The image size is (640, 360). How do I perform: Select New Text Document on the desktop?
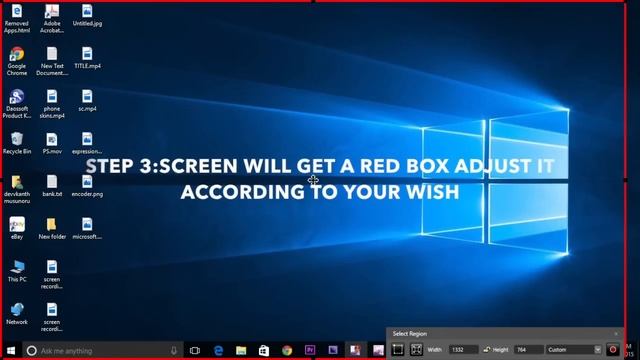52,61
